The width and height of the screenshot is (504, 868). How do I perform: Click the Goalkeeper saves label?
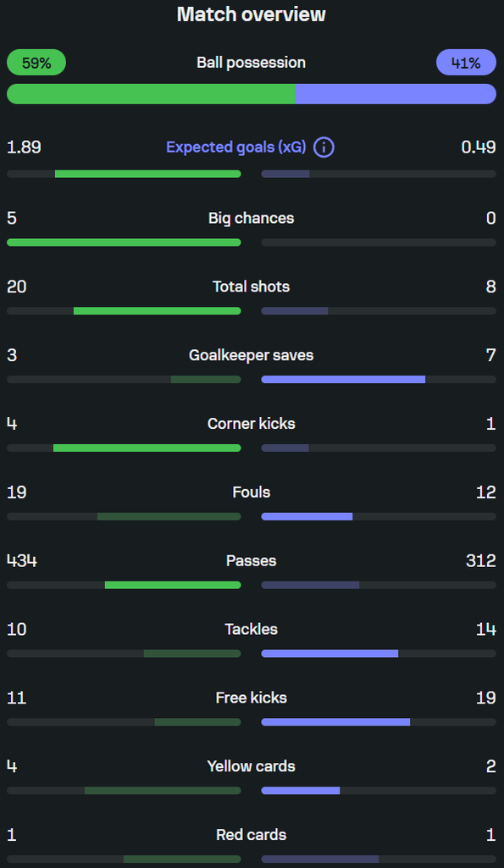(252, 355)
